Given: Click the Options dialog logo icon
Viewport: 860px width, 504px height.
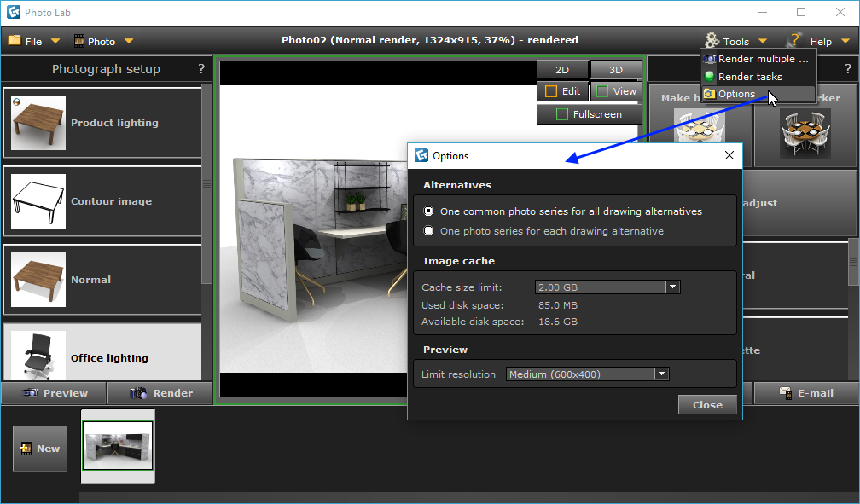Looking at the screenshot, I should [x=421, y=156].
